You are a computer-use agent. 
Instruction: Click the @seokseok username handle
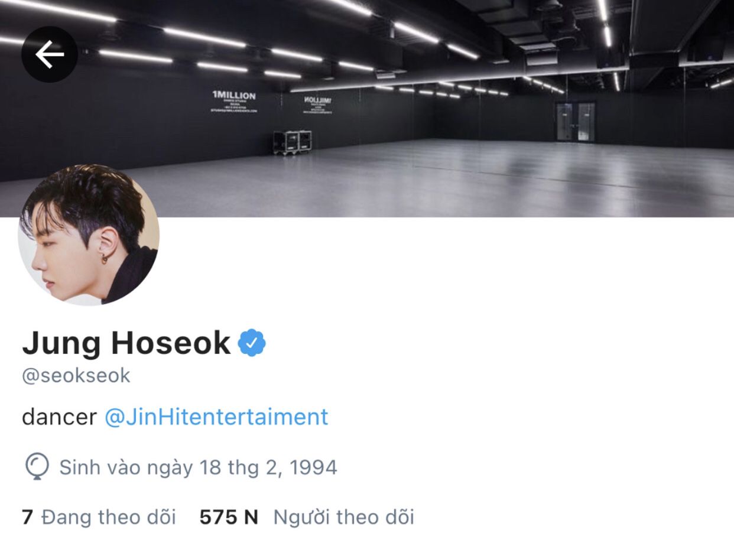[x=76, y=376]
